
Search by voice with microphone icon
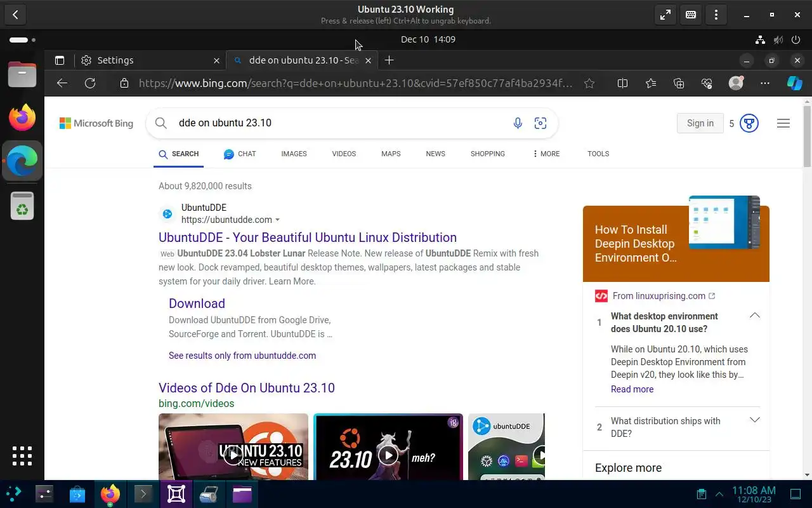pos(518,123)
